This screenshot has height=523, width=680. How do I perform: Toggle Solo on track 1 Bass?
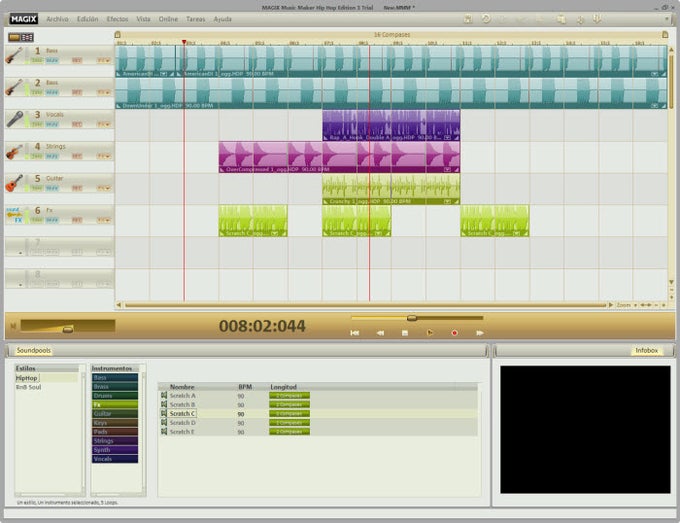(37, 60)
